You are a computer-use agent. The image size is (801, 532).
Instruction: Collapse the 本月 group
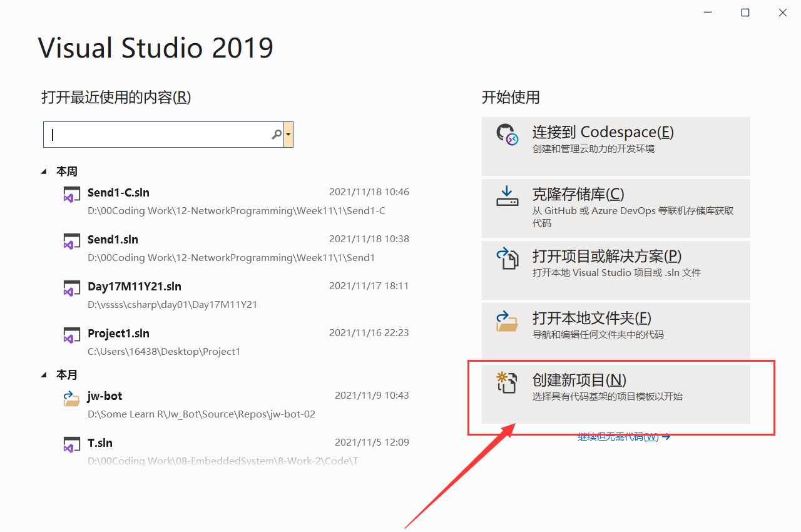44,375
